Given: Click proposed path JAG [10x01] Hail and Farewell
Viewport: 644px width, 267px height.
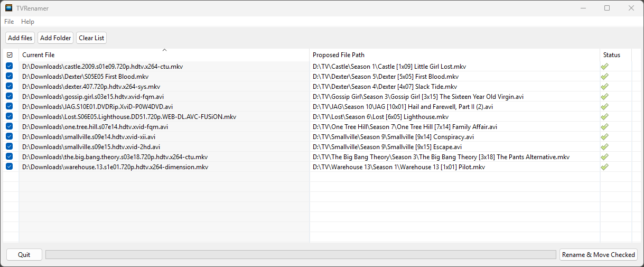Looking at the screenshot, I should pos(403,107).
